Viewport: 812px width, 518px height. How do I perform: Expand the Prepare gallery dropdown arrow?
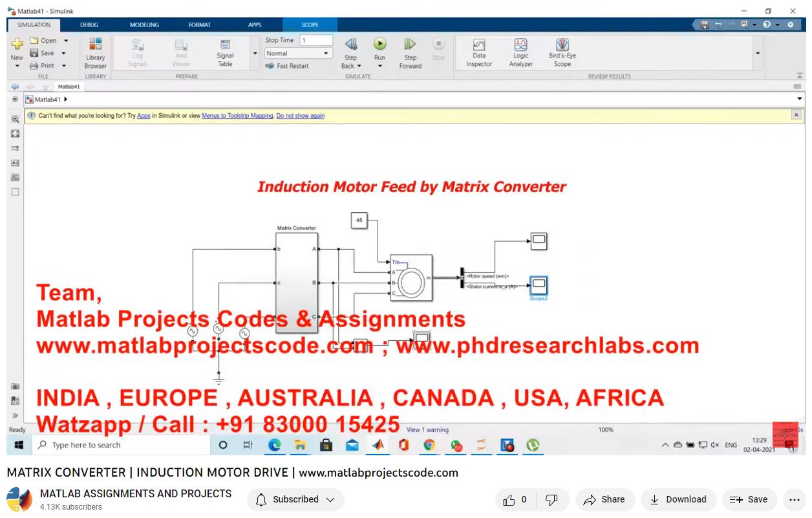point(255,54)
